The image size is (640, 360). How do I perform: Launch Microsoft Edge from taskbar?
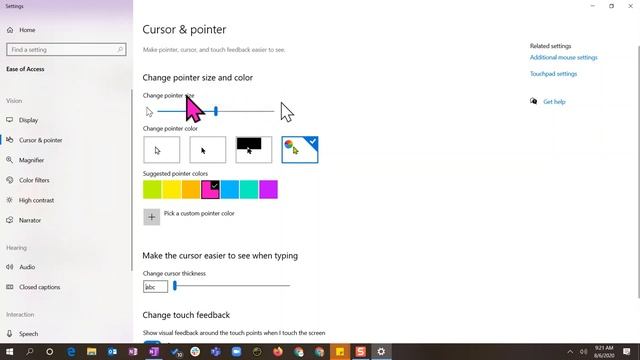click(x=71, y=352)
